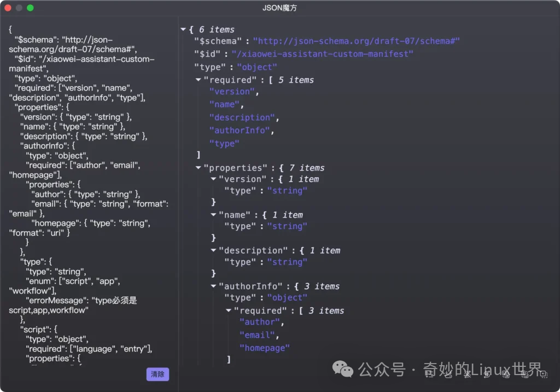
Task: Click the "authorInfo" entry in the required array
Action: click(x=240, y=130)
